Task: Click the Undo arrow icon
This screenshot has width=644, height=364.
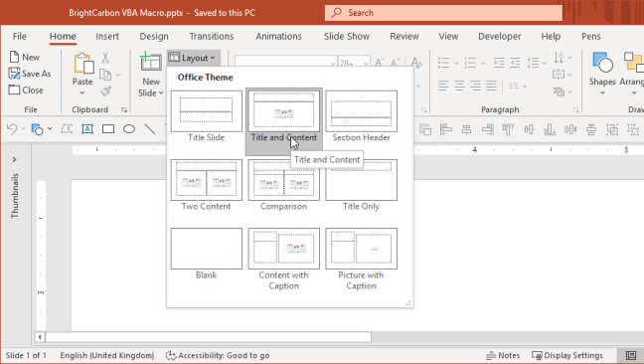Action: [x=12, y=129]
